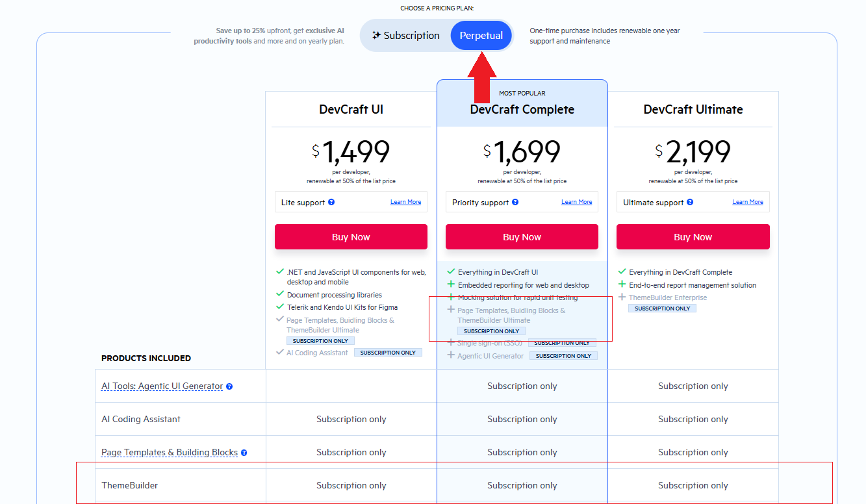This screenshot has height=504, width=866.
Task: Click info icon next to Priority support
Action: point(515,203)
